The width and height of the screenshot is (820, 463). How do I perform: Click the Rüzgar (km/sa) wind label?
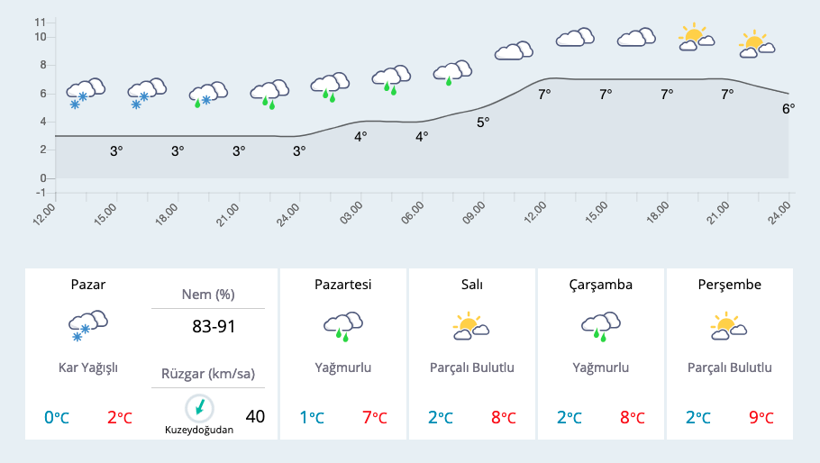pyautogui.click(x=208, y=373)
